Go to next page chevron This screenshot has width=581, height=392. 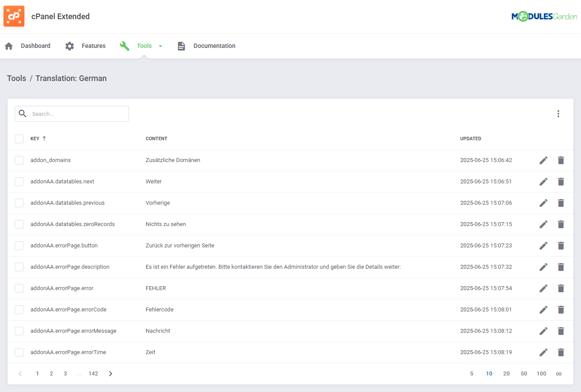[111, 374]
